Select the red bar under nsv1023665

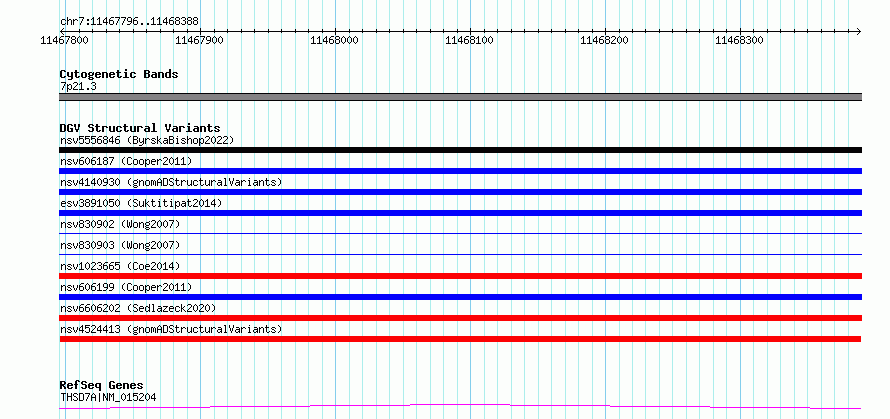pos(460,276)
